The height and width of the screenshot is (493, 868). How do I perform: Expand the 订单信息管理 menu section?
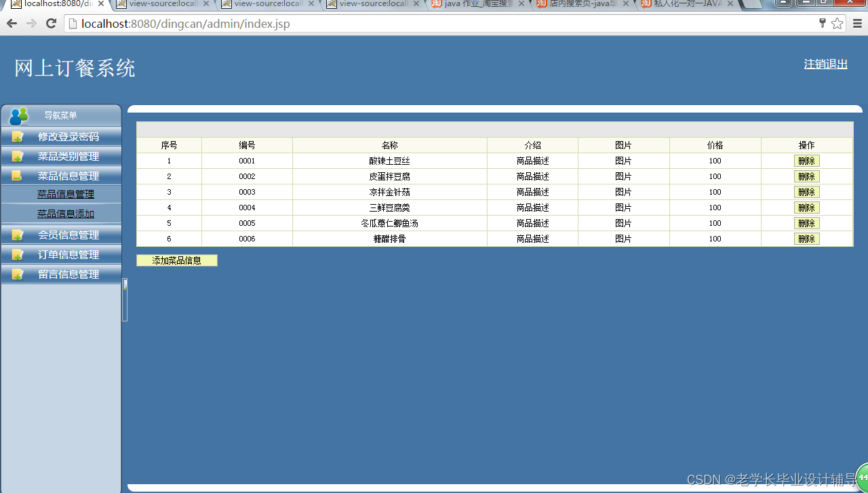coord(61,254)
